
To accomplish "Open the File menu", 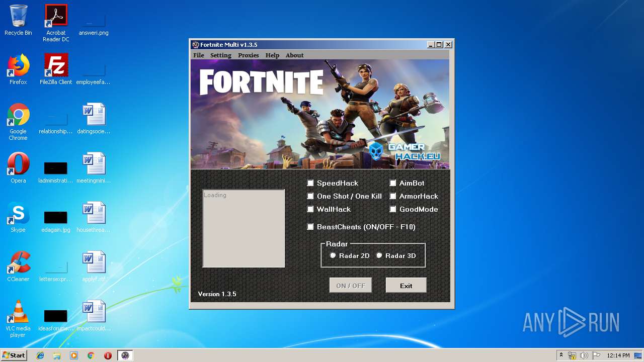I will tap(199, 55).
